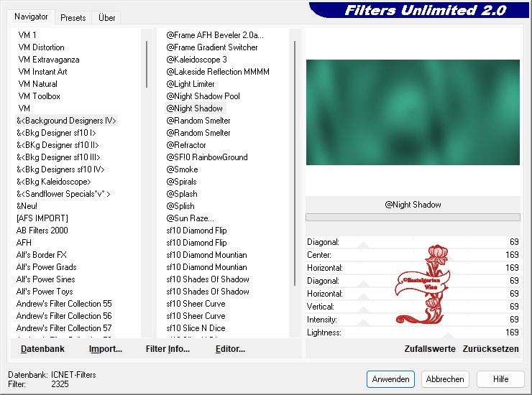This screenshot has height=395, width=532.
Task: Choose @Night Shadow Pool filter
Action: (x=203, y=96)
